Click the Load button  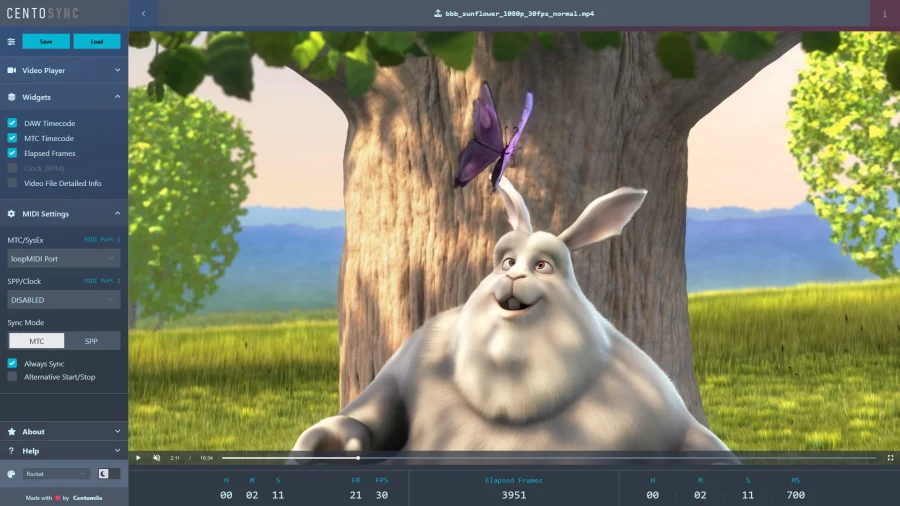click(x=97, y=41)
